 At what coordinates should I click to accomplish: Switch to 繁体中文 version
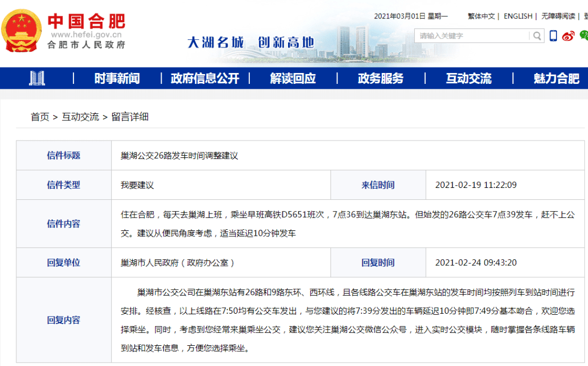481,16
